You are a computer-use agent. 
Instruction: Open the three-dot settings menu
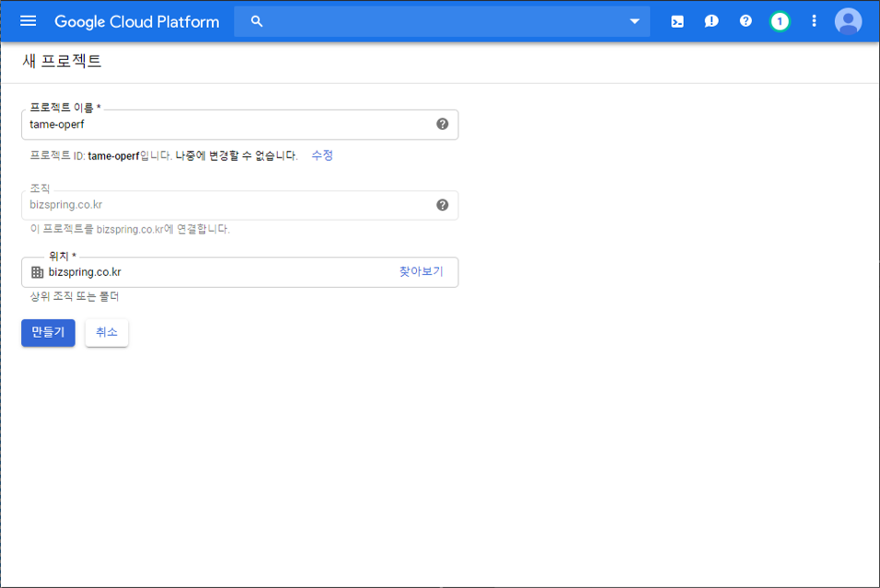point(814,21)
